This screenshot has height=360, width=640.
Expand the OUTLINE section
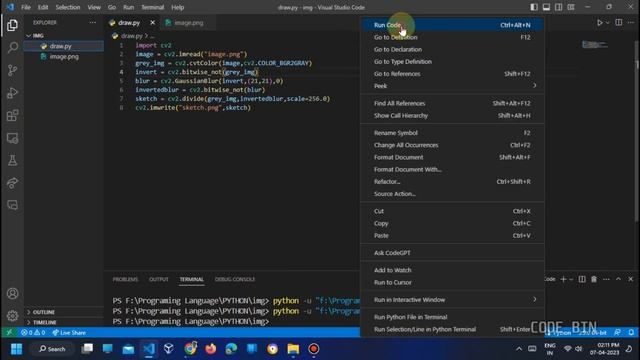pos(44,312)
